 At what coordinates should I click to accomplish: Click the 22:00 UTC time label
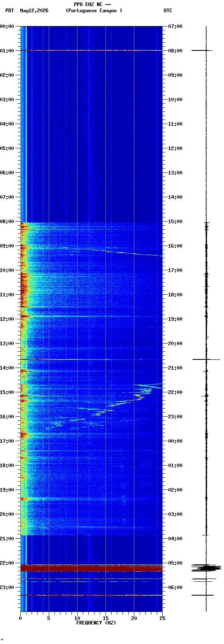pos(175,392)
